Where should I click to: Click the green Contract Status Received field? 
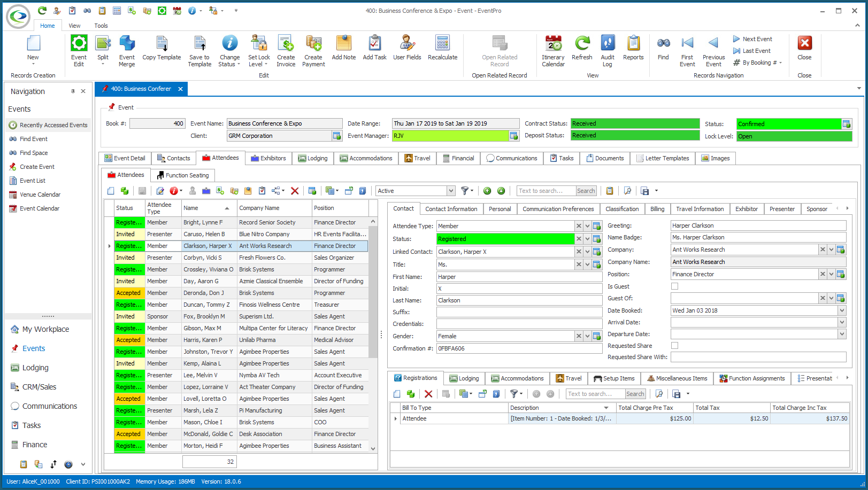pos(635,123)
